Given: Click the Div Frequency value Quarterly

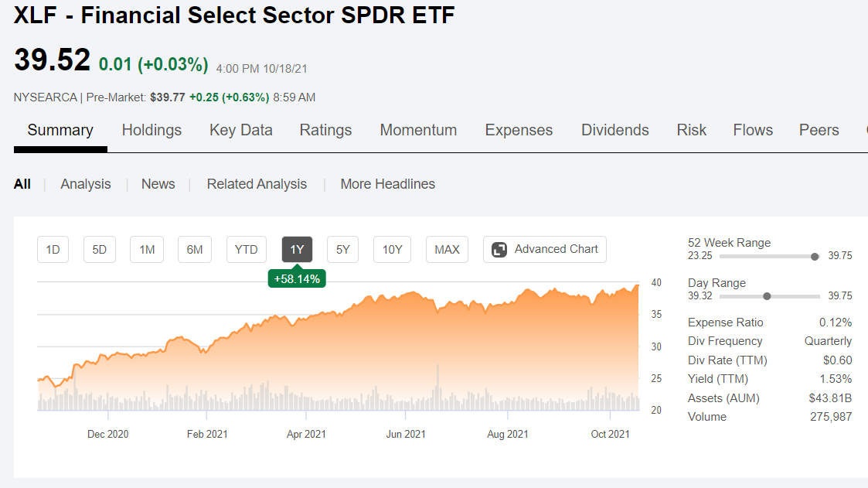Looking at the screenshot, I should click(828, 341).
